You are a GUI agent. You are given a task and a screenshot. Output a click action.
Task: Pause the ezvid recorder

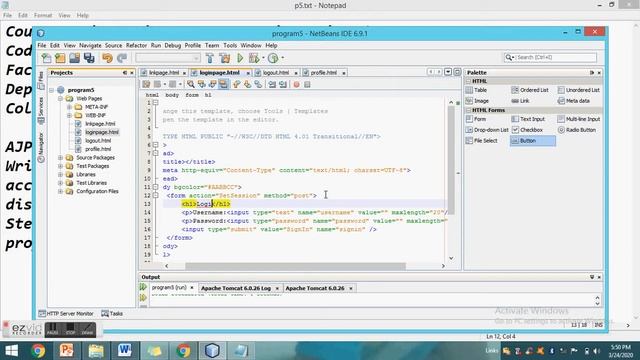pyautogui.click(x=52, y=329)
